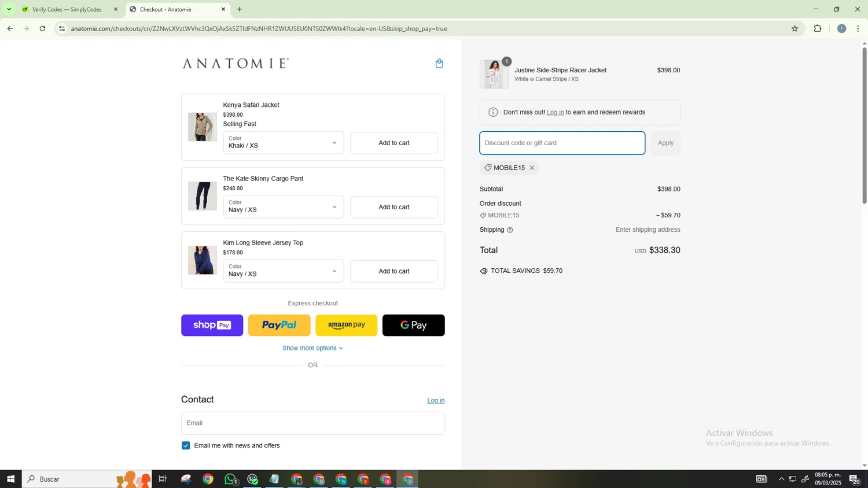Click the Apply discount button
This screenshot has width=868, height=488.
(x=665, y=143)
